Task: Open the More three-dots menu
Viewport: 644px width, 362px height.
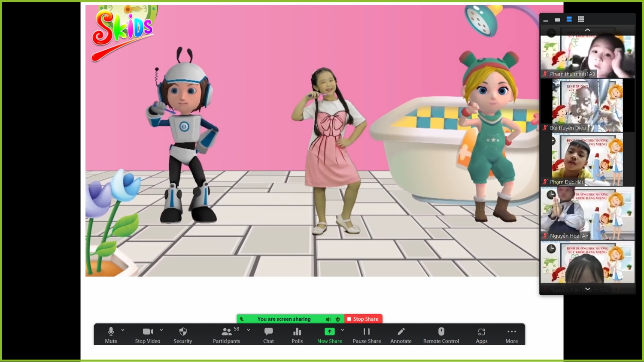Action: pos(512,335)
